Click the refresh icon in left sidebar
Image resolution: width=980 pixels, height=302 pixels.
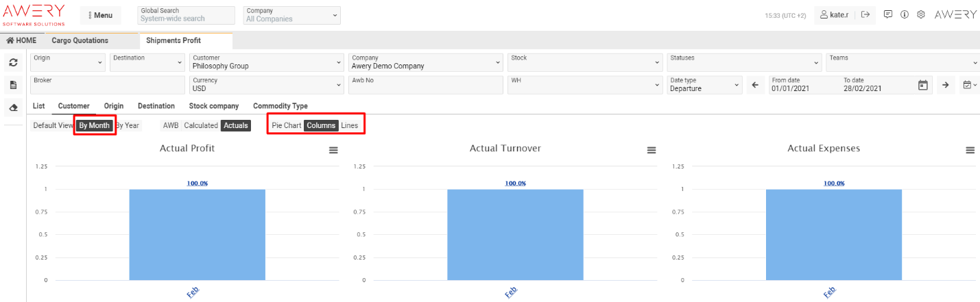click(x=13, y=62)
